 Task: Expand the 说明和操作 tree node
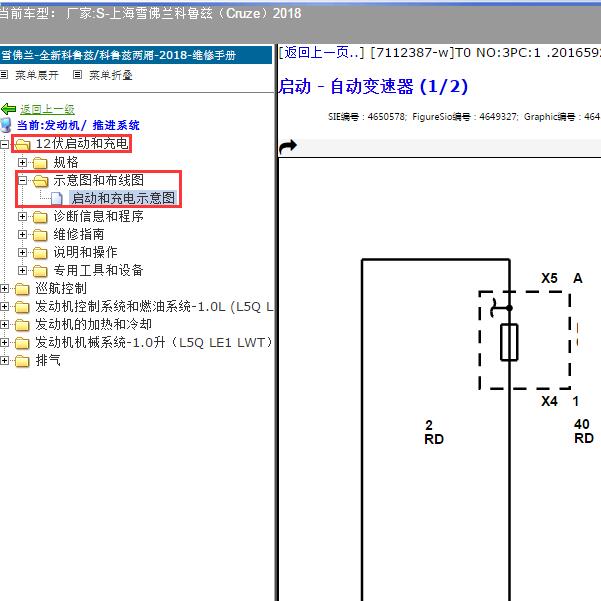(x=23, y=253)
